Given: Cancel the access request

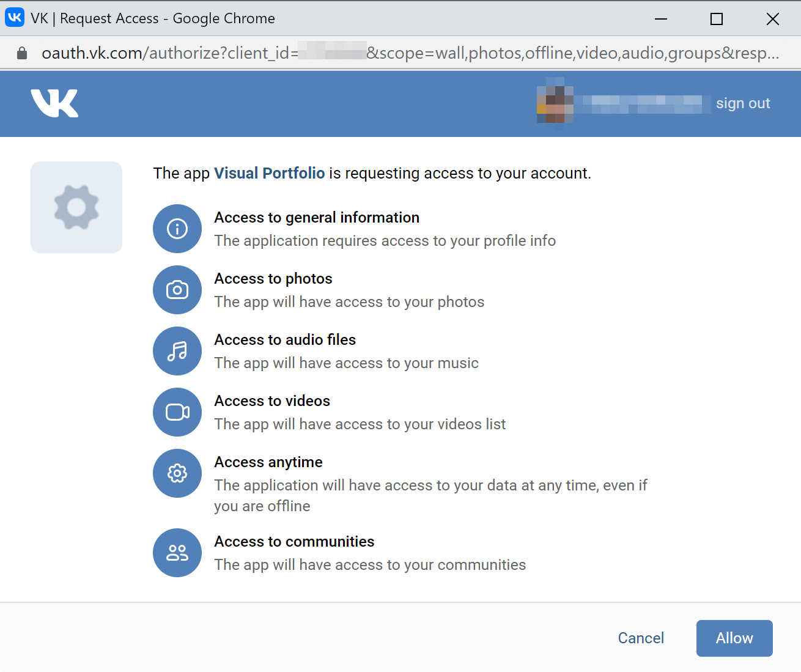Looking at the screenshot, I should click(641, 638).
